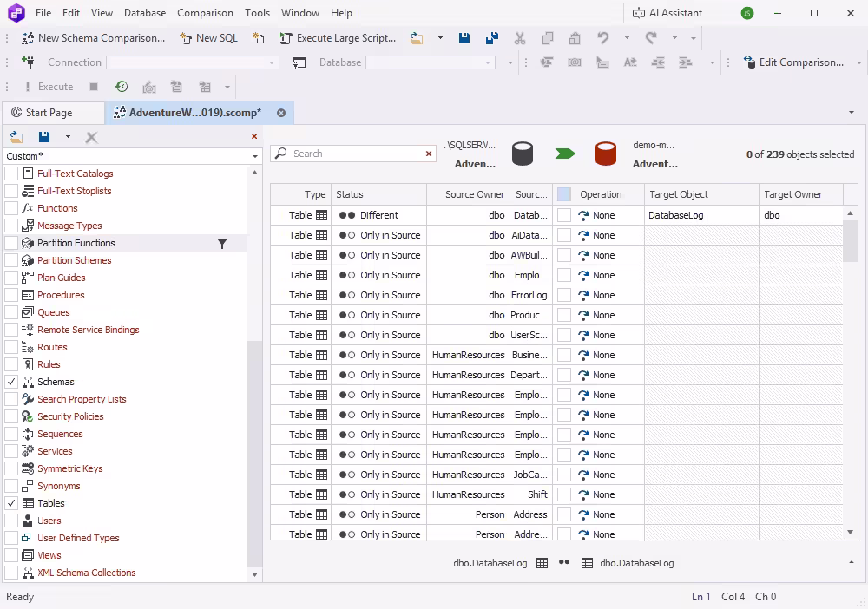Click the target database red cylinder icon

click(606, 154)
